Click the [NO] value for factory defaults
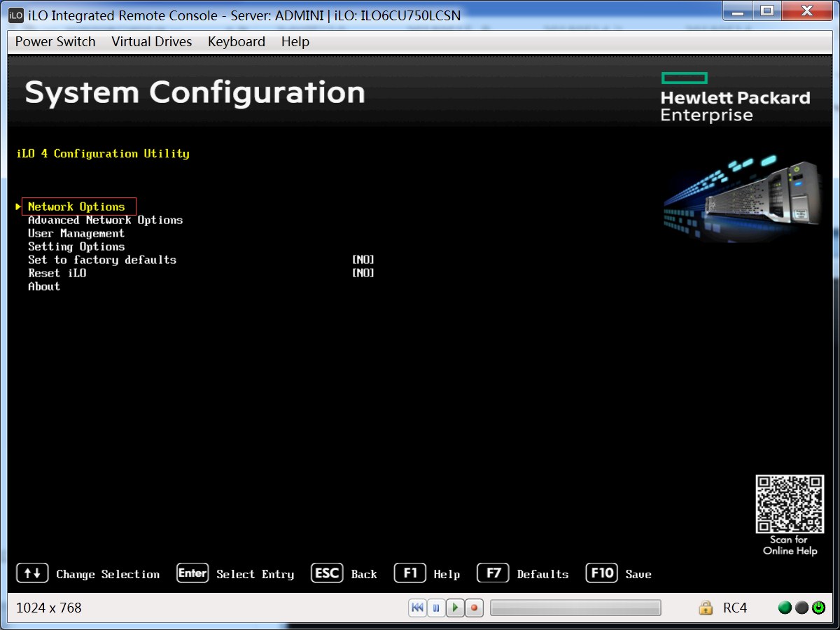The image size is (840, 630). point(363,260)
